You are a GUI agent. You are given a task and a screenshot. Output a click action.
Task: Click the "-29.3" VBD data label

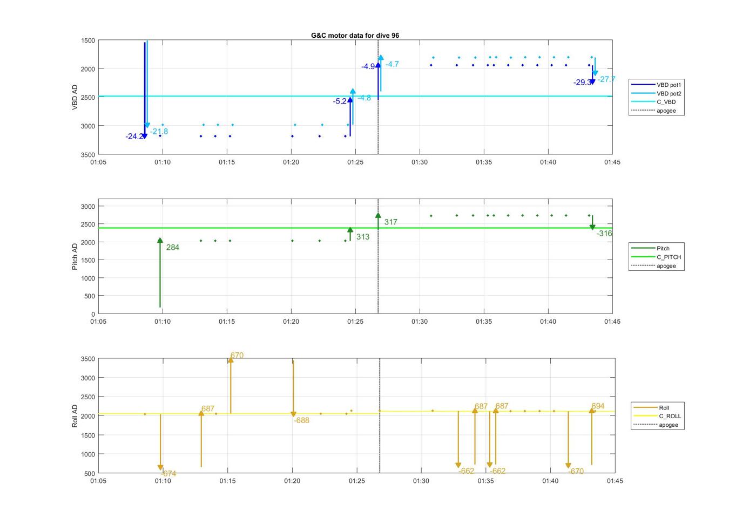(582, 82)
